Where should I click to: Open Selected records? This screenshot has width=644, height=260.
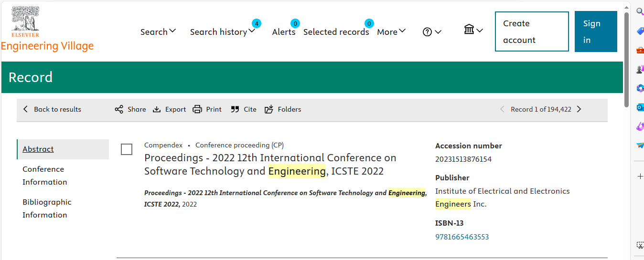(336, 31)
